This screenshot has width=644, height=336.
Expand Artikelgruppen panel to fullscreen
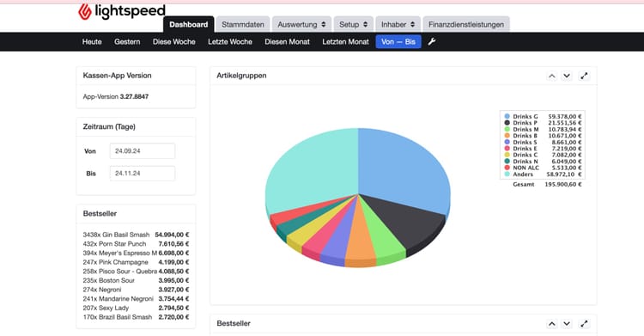click(584, 76)
